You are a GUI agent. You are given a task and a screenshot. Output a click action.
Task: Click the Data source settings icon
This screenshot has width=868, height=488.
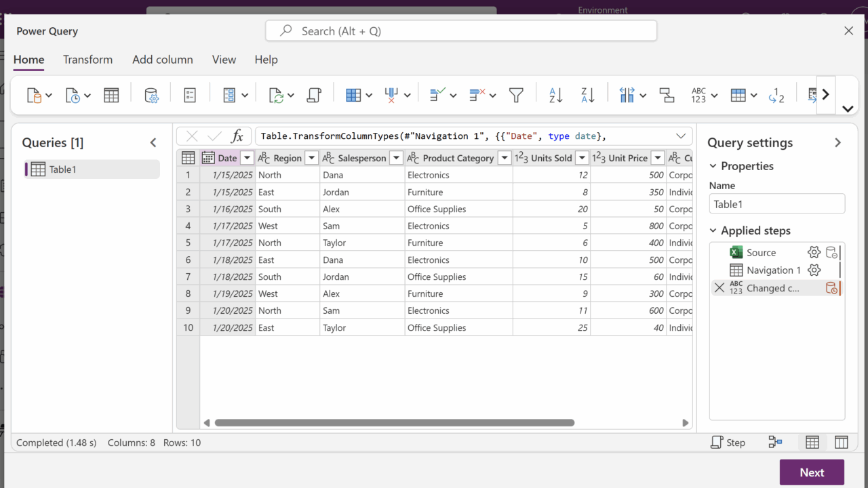152,96
